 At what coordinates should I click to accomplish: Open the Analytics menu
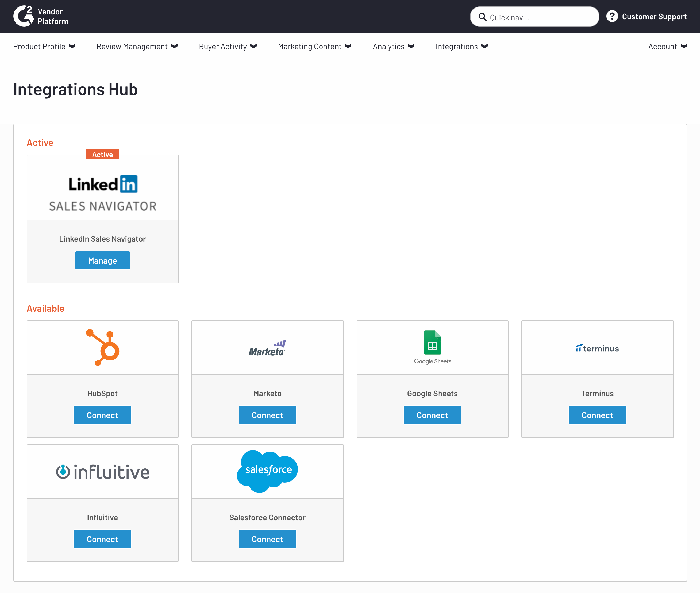point(394,47)
